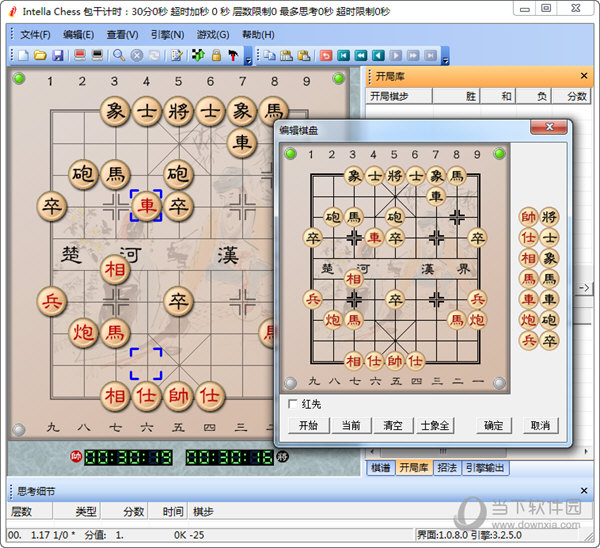Click the hammer icon in toolbar
The width and height of the screenshot is (600, 548).
click(233, 55)
